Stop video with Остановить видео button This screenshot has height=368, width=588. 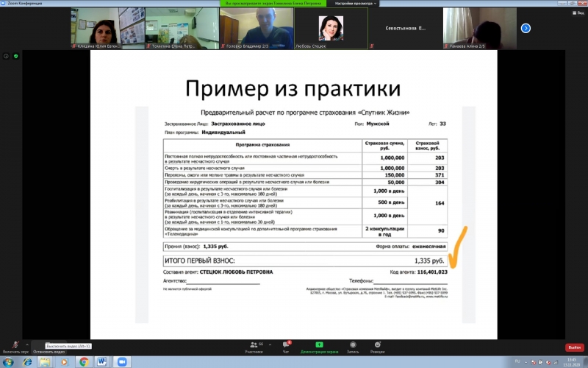[49, 347]
